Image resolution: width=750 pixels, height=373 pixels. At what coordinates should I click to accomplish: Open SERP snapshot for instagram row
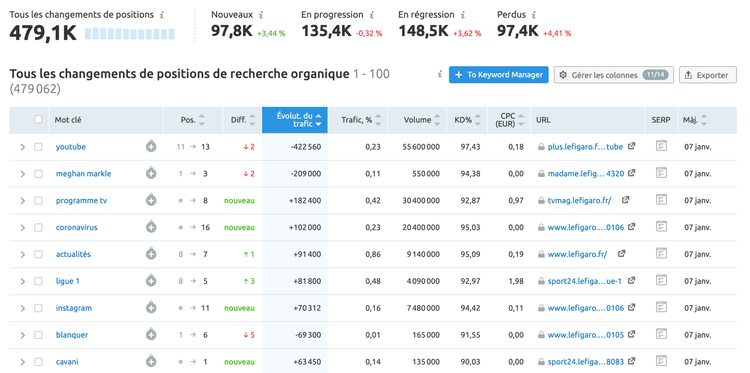661,307
